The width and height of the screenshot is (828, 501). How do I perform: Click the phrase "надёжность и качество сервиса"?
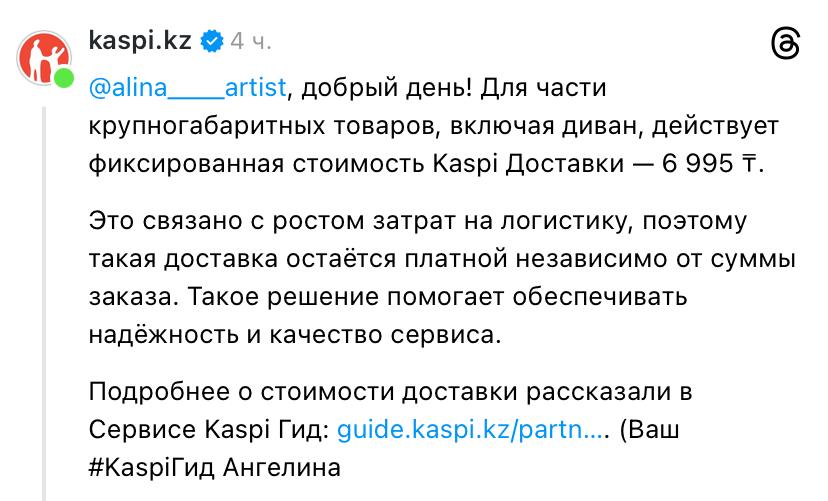pos(294,334)
